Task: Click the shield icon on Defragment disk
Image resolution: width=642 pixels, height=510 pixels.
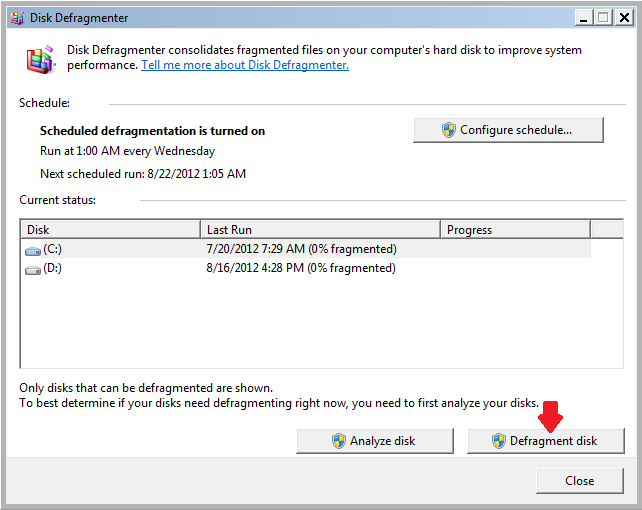Action: point(499,441)
